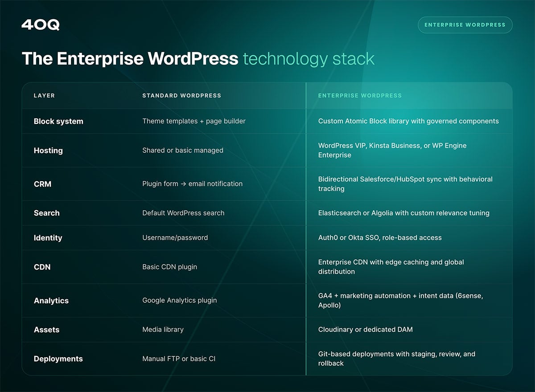Screen dimensions: 535x392
Task: Select the 'ENTERPRISE WORDPRESS' column header
Action: tap(360, 95)
